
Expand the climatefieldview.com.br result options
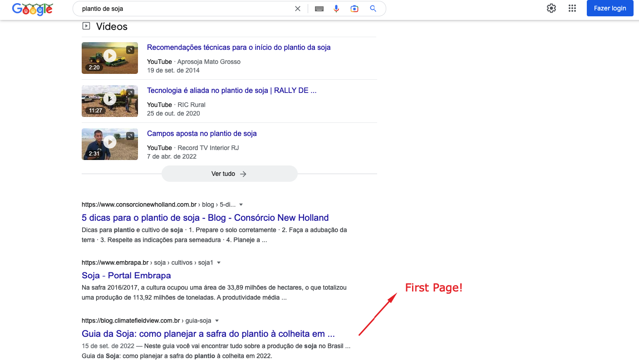coord(217,320)
